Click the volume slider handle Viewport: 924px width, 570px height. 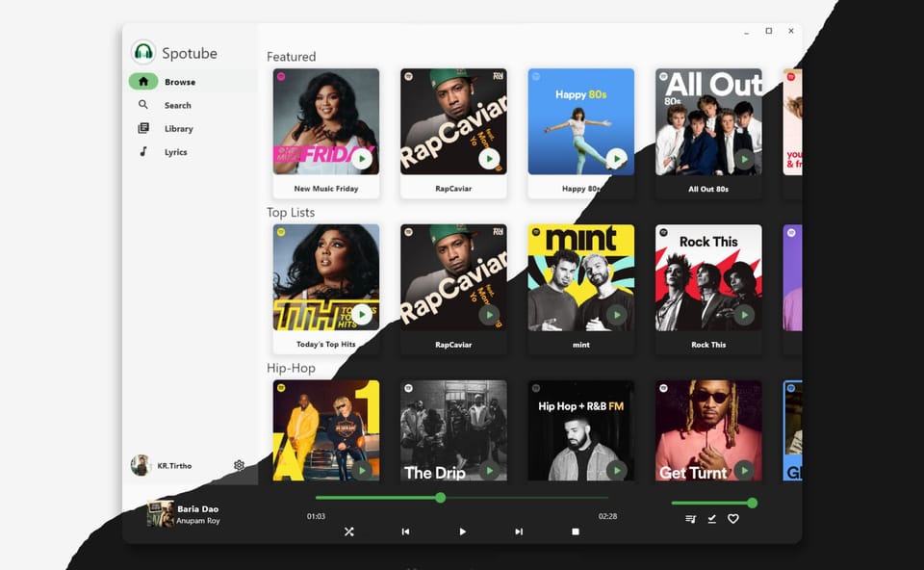(x=752, y=503)
